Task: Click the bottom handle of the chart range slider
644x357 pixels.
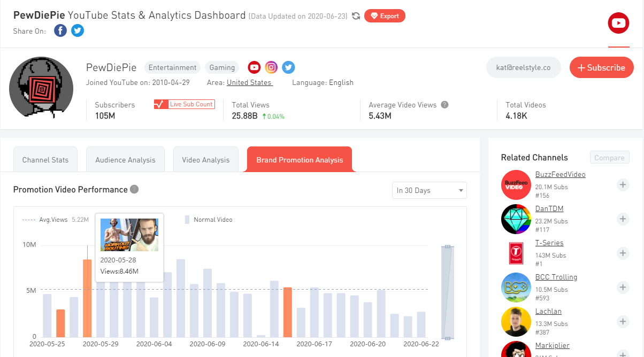Action: pos(448,338)
